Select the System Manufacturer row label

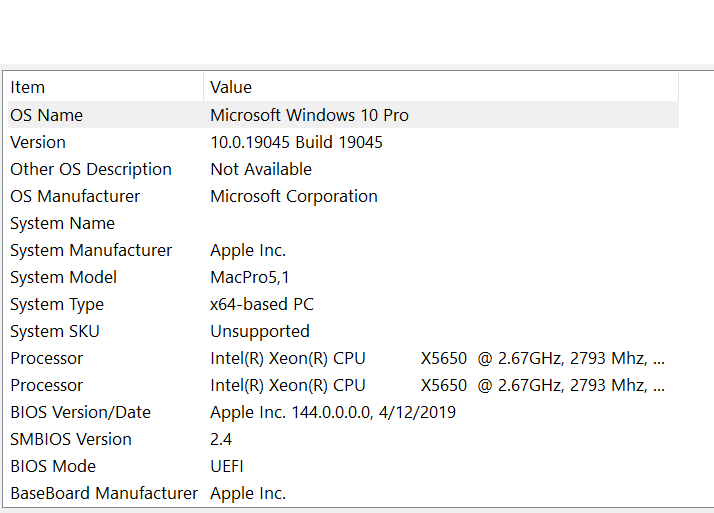coord(91,250)
